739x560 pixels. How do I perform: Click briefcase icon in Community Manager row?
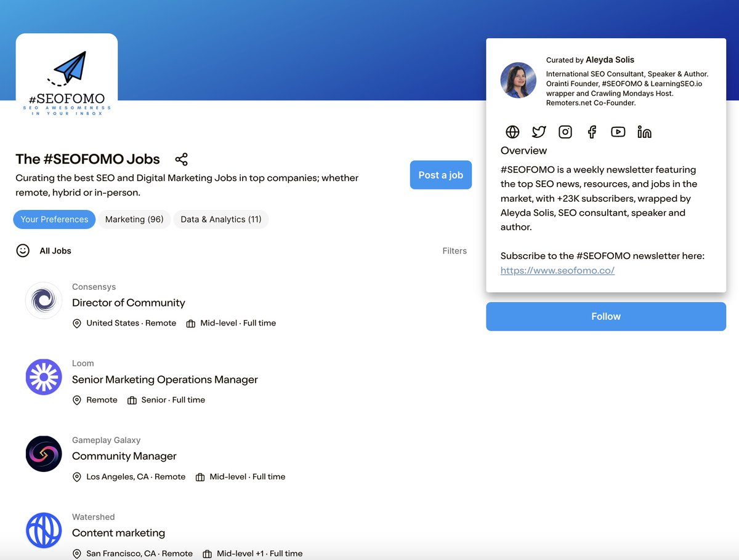pyautogui.click(x=200, y=477)
